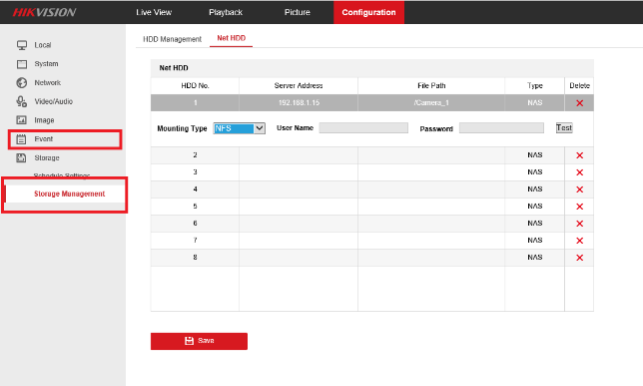The image size is (643, 386).
Task: Click the Password input field
Action: pyautogui.click(x=502, y=128)
